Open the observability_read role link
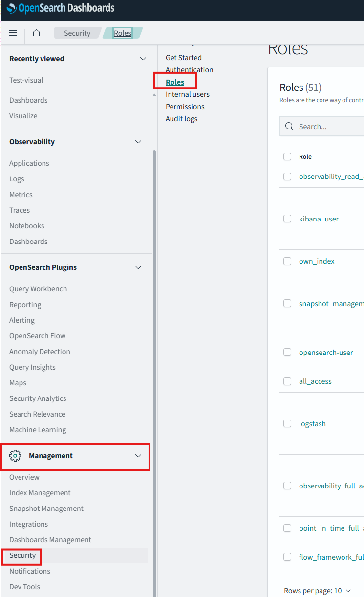This screenshot has width=364, height=597. pyautogui.click(x=331, y=177)
